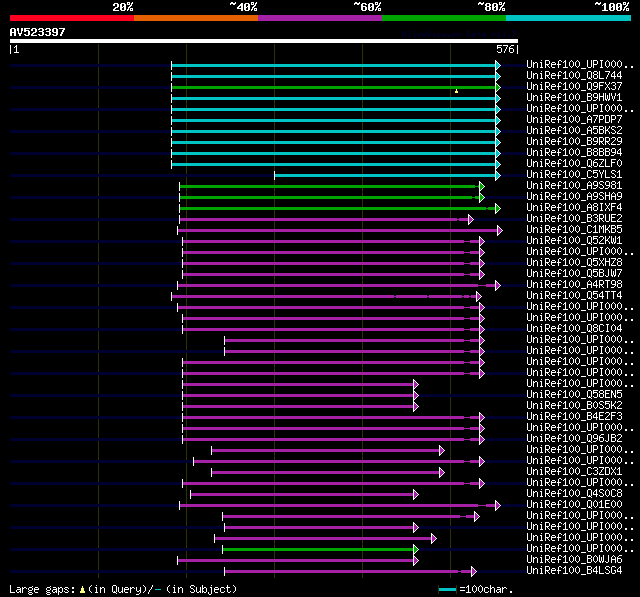
Task: Click the purple alignment bar for B0WJA6
Action: click(296, 561)
